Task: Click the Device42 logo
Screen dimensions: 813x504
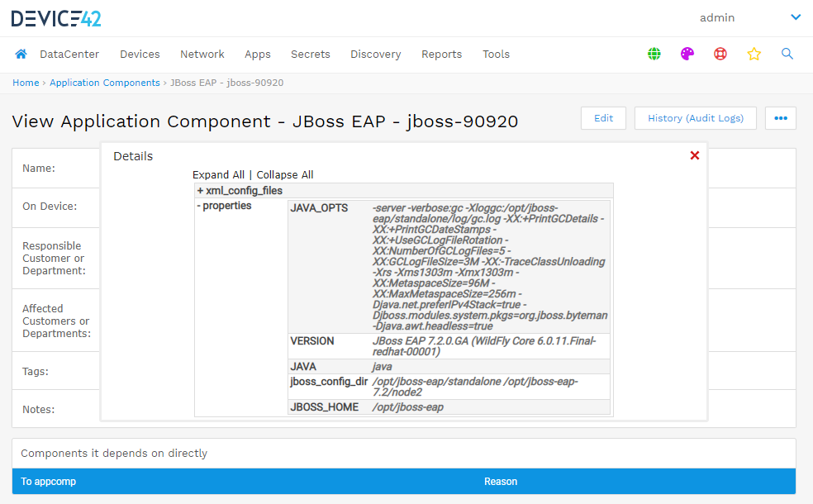Action: click(56, 18)
